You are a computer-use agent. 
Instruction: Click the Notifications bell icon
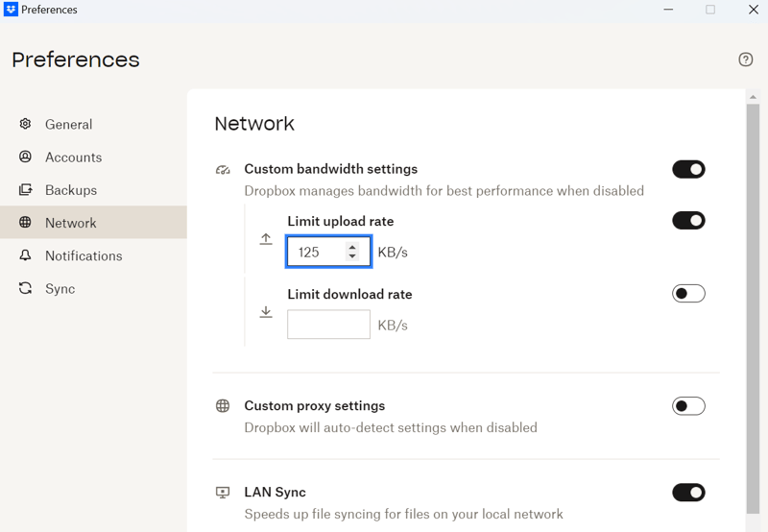[x=25, y=255]
